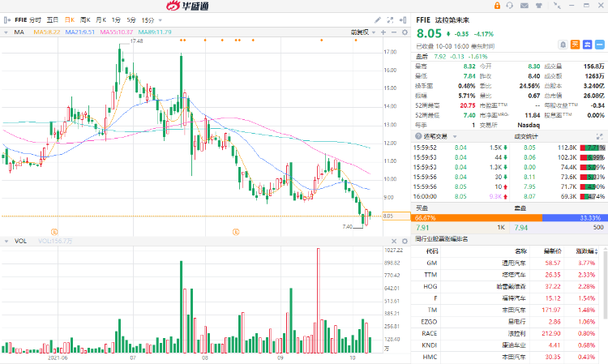This screenshot has width=608, height=364.
Task: Close the VOL indicator panel
Action: 394,241
